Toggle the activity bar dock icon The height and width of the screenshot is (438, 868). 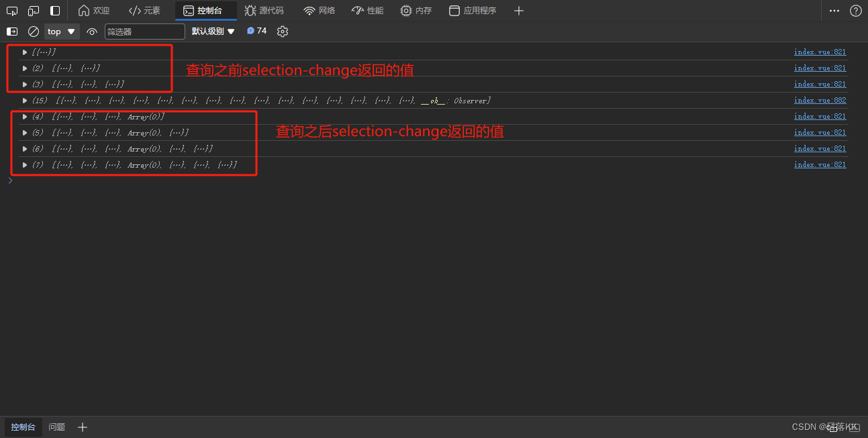click(x=55, y=11)
